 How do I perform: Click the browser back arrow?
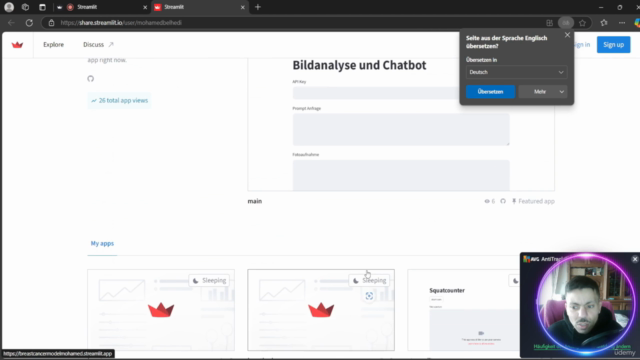[x=11, y=23]
